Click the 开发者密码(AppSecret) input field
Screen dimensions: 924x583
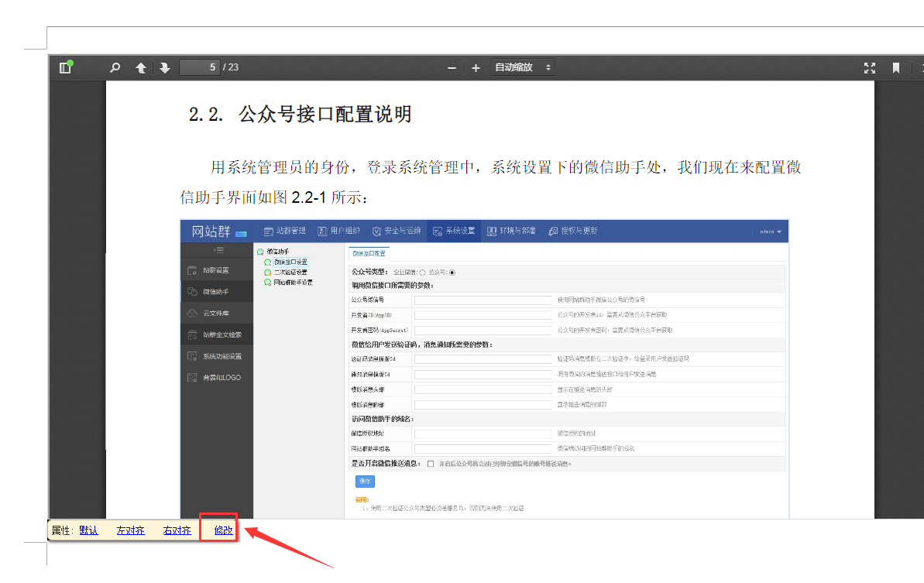(483, 331)
